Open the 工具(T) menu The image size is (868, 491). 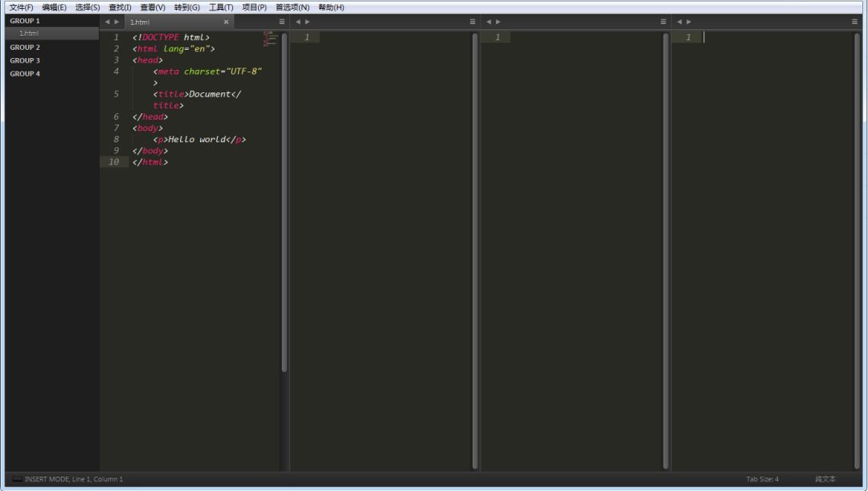[221, 7]
